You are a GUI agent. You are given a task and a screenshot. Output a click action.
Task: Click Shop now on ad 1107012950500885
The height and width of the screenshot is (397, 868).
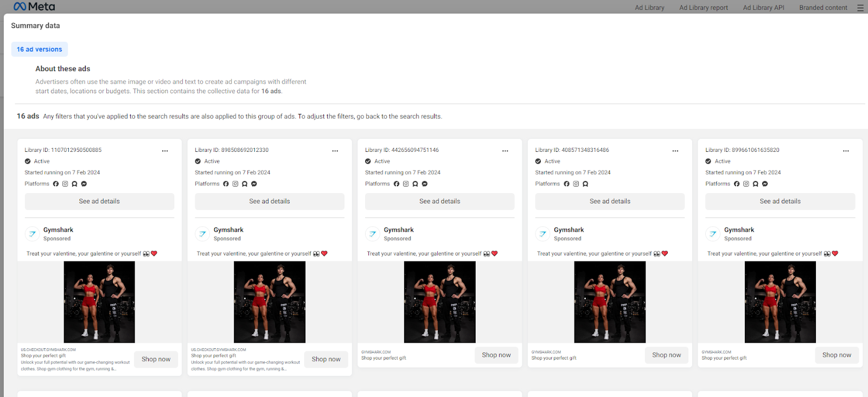click(156, 359)
